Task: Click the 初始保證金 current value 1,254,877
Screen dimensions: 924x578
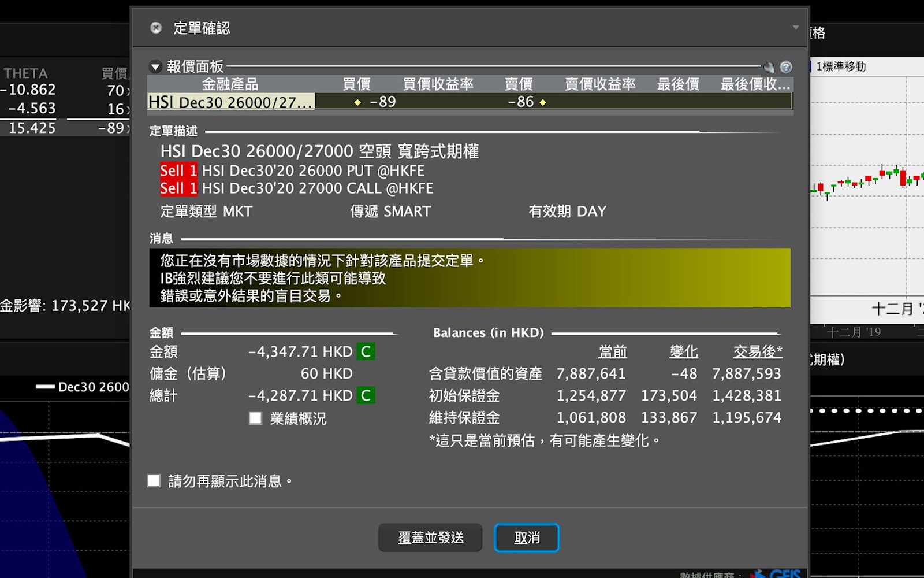Action: pos(591,395)
